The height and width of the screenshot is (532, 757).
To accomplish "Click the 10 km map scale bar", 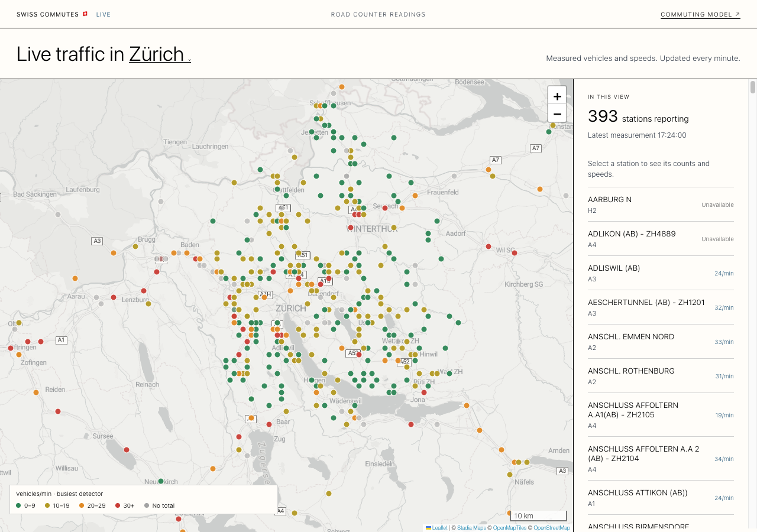I will (x=539, y=515).
